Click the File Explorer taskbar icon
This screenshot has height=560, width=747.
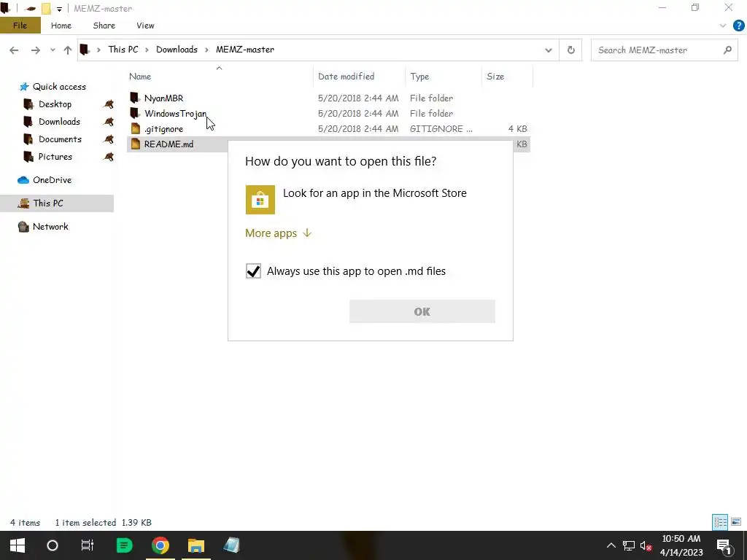pyautogui.click(x=196, y=545)
